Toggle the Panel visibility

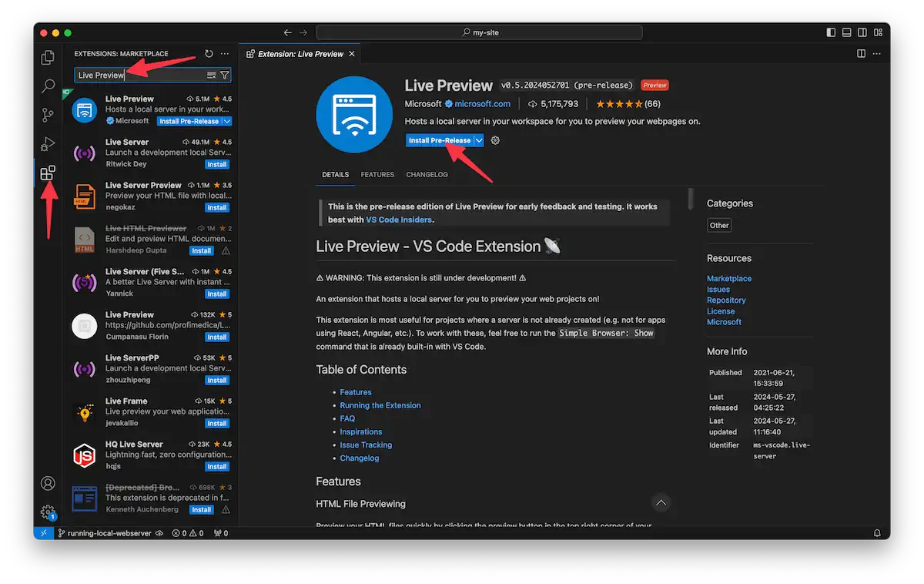pos(845,32)
